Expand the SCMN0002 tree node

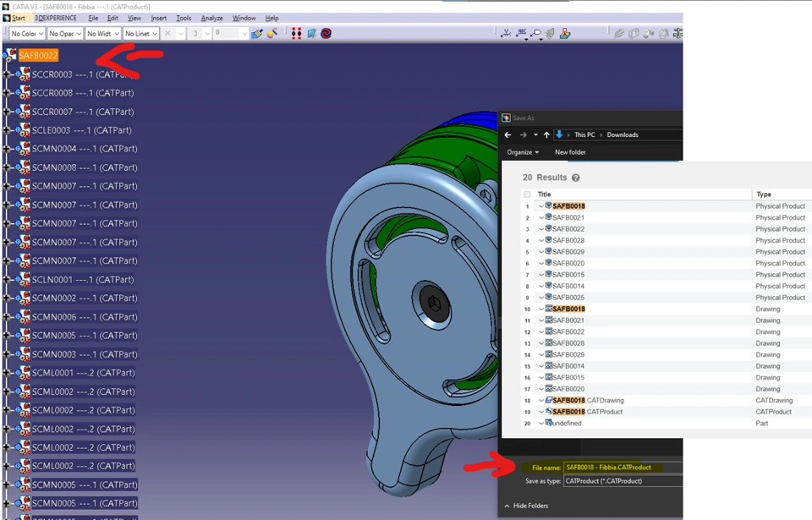[6, 298]
